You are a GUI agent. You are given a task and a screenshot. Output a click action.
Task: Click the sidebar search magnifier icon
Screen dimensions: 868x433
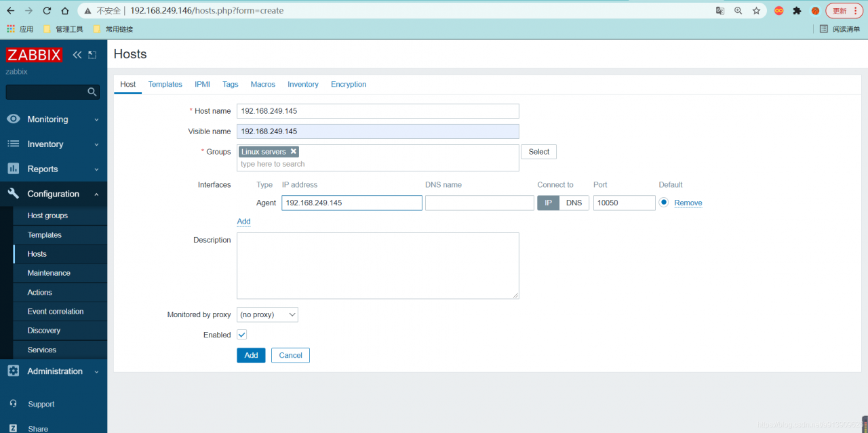[x=92, y=91]
